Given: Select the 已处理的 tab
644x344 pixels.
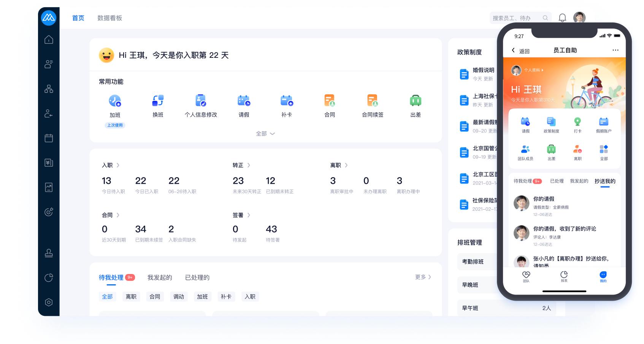Looking at the screenshot, I should [197, 277].
